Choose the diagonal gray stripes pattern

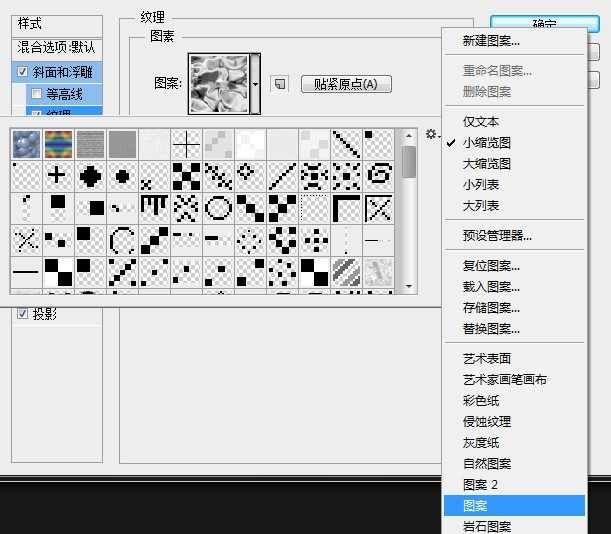(x=346, y=272)
